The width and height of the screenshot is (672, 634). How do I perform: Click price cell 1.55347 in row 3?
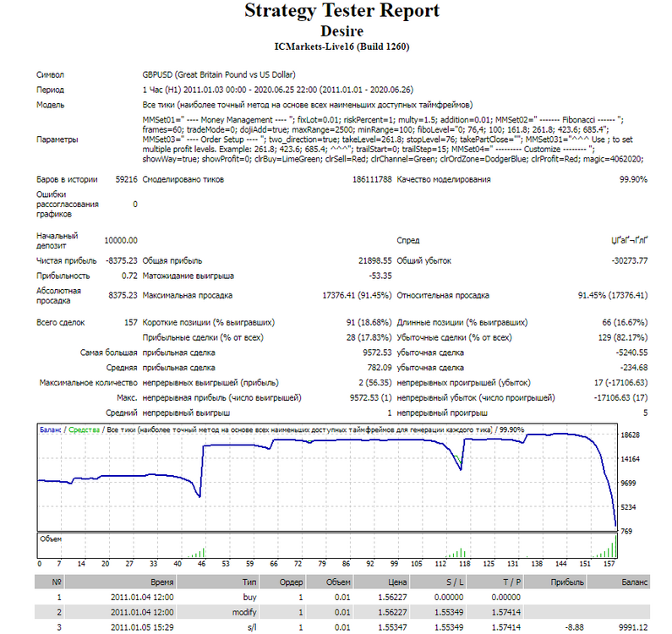[392, 627]
